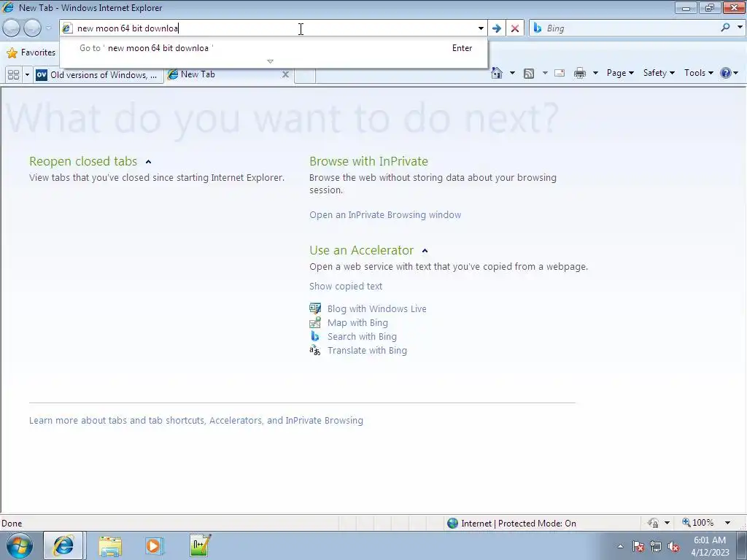This screenshot has height=560, width=747.
Task: Click the muted volume tray icon
Action: [673, 547]
